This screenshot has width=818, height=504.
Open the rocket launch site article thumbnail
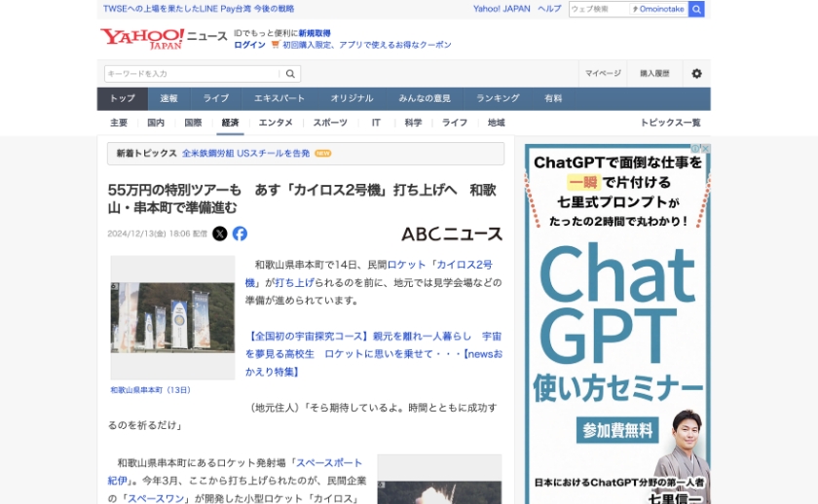click(172, 318)
